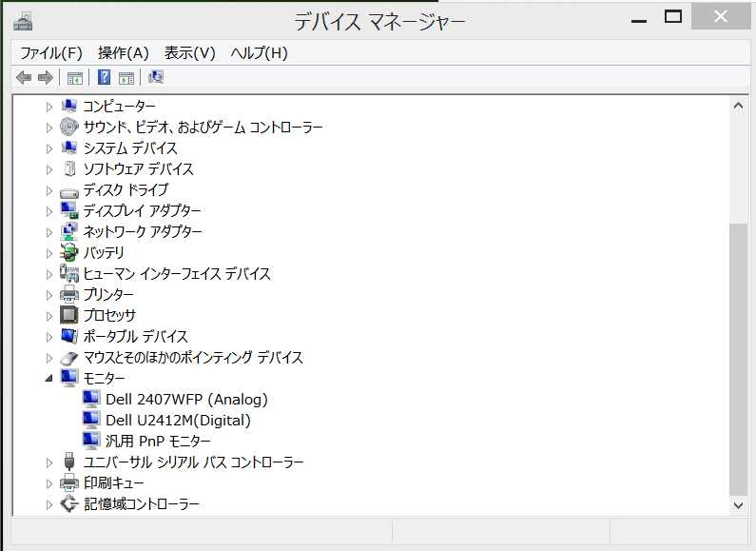The width and height of the screenshot is (756, 551).
Task: Select the バッテリ battery icon
Action: tap(69, 252)
